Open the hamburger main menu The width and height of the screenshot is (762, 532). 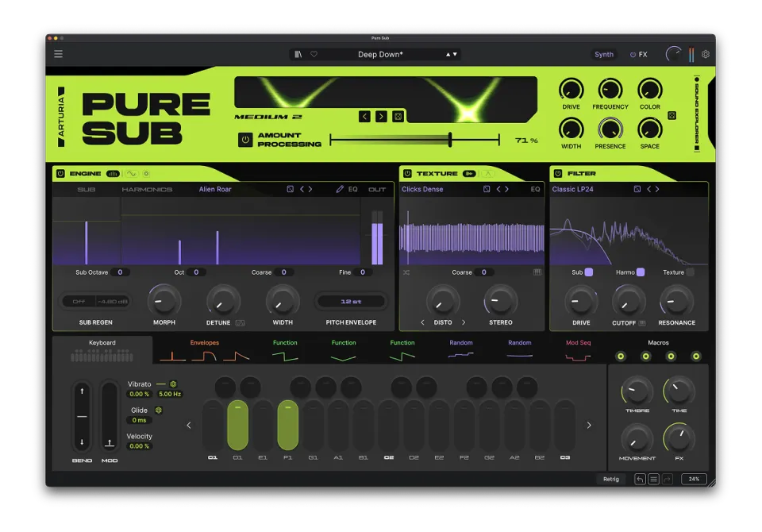pyautogui.click(x=58, y=54)
